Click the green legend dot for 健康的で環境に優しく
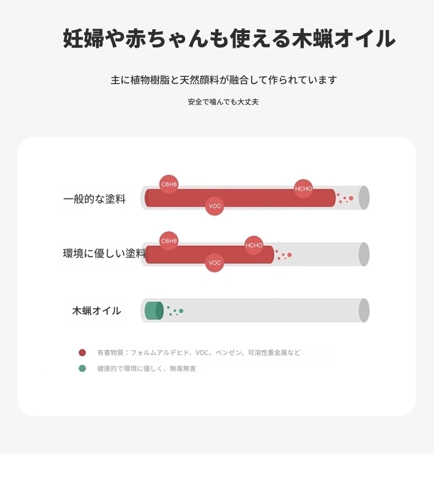The width and height of the screenshot is (434, 504). (x=82, y=368)
